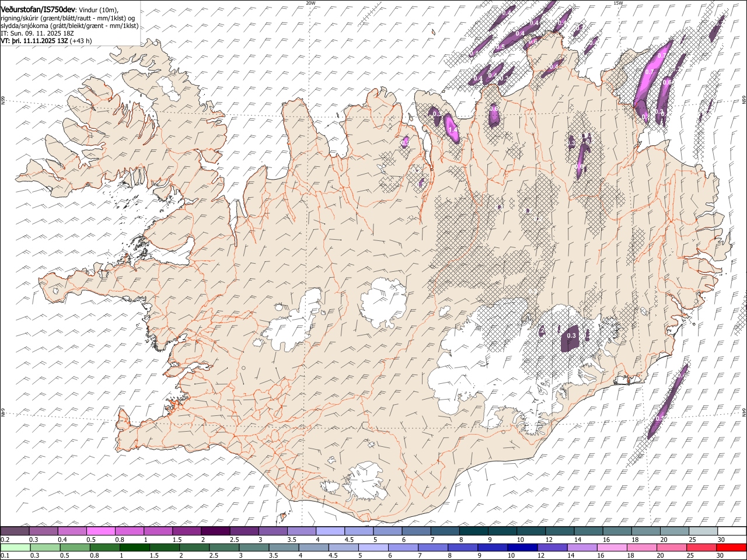This screenshot has height=560, width=747.
Task: Select lower legend green swatch at 0.5
Action: point(75,547)
